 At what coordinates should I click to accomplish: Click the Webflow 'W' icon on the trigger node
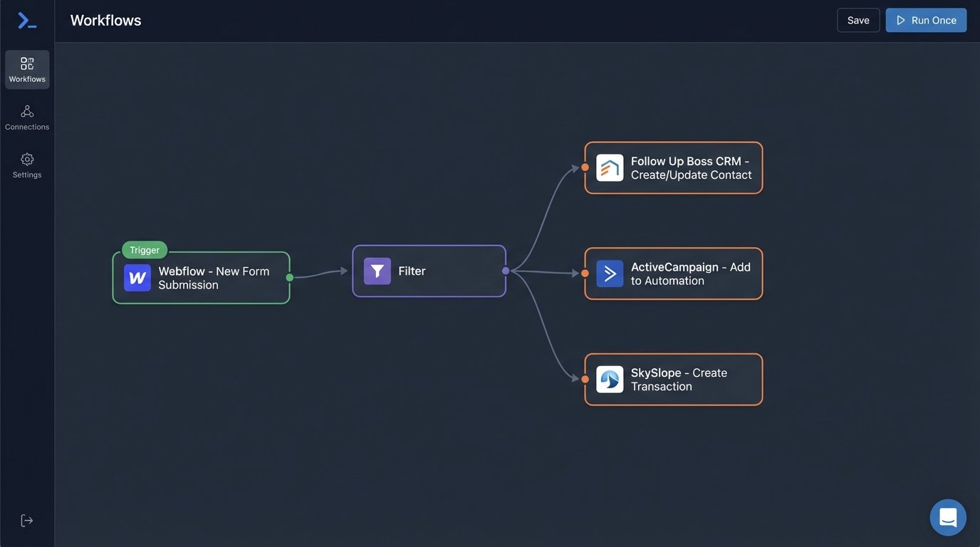pyautogui.click(x=137, y=277)
